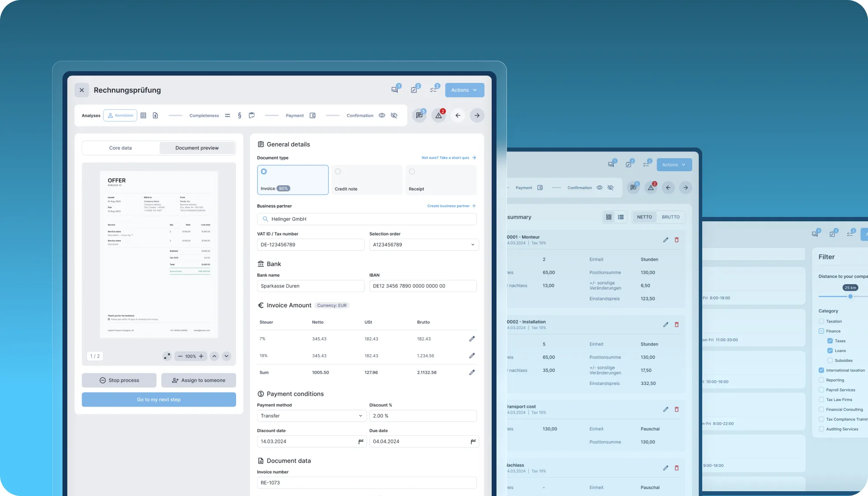
Task: Select the BRUTTO view tab
Action: coord(671,217)
